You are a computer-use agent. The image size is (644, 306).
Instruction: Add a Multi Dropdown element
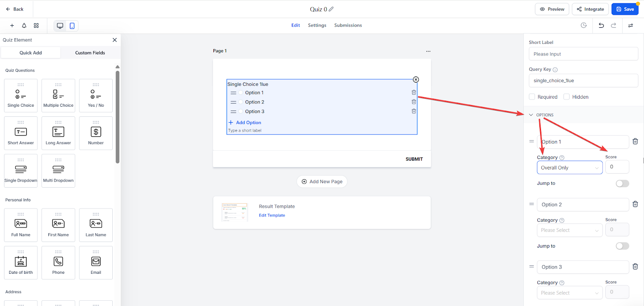(x=58, y=171)
